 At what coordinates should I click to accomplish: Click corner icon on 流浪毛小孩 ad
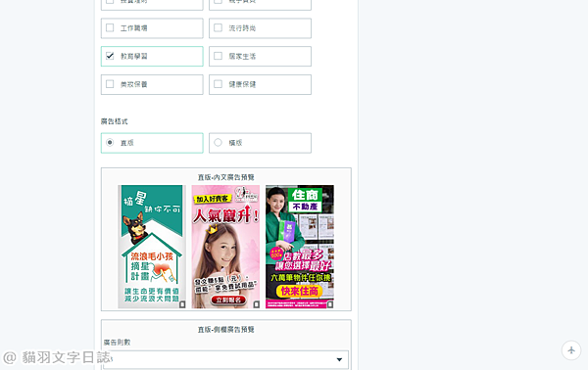tap(182, 304)
